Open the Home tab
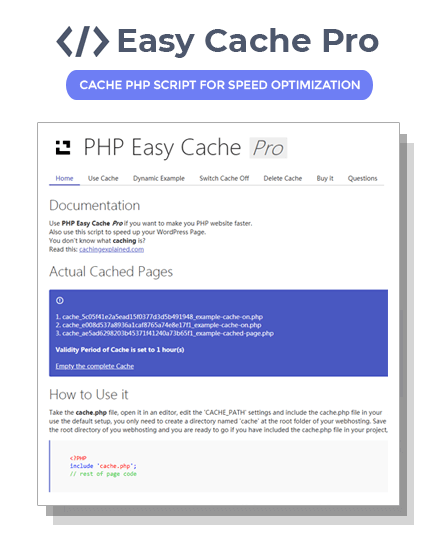This screenshot has height=560, width=448. coord(64,178)
